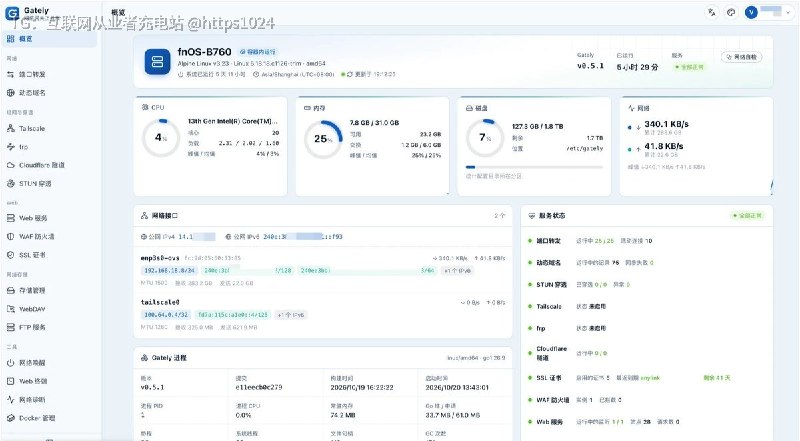The width and height of the screenshot is (800, 441).
Task: Open 动态域名 row in 服务状态
Action: pyautogui.click(x=646, y=263)
